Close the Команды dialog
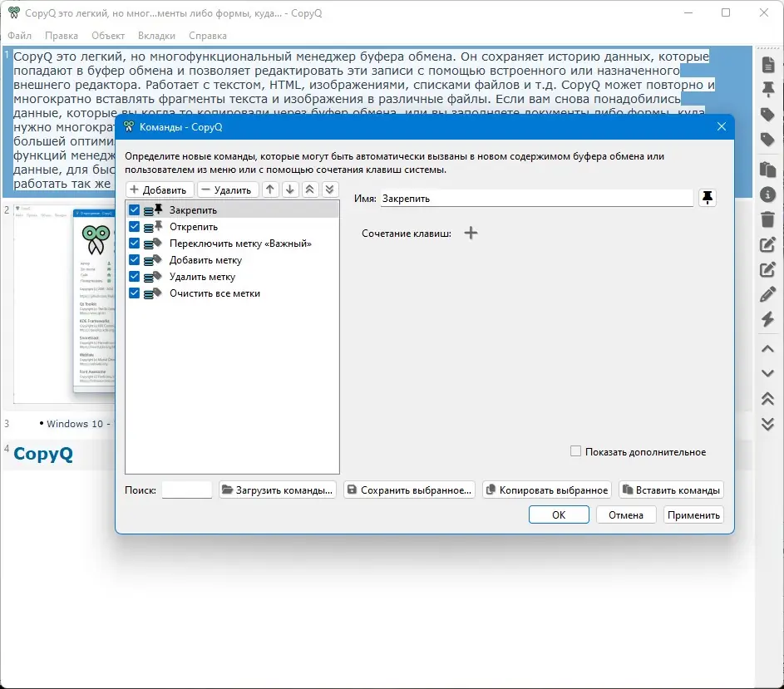Viewport: 784px width, 689px height. coord(722,126)
